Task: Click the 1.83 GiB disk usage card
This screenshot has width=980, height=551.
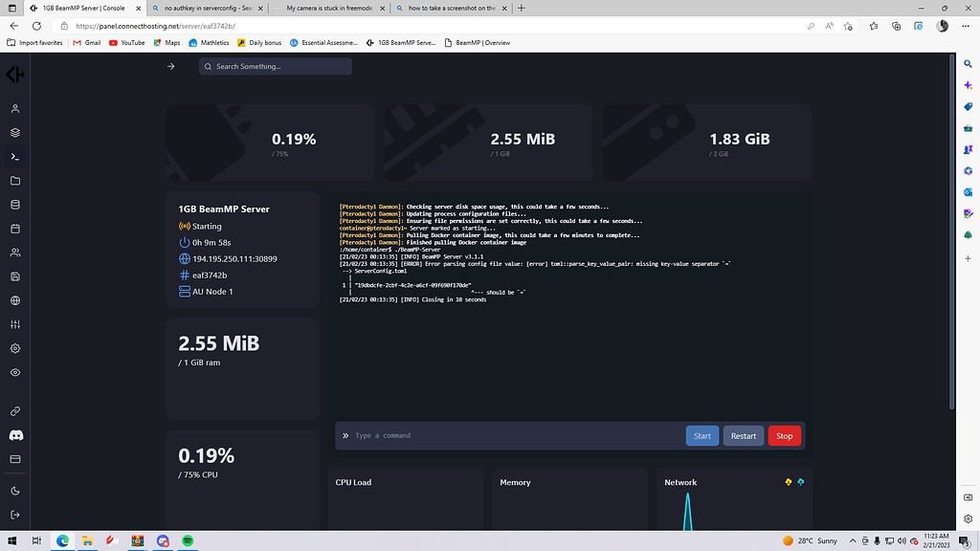Action: coord(707,143)
